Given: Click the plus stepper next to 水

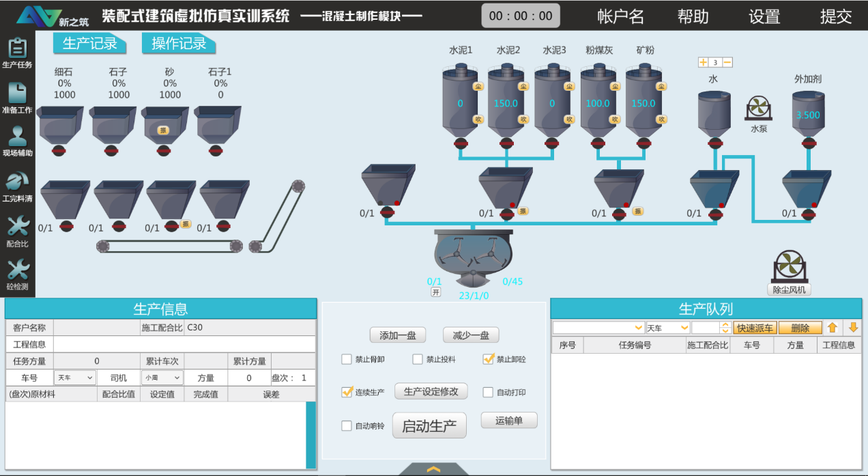Looking at the screenshot, I should (x=703, y=61).
